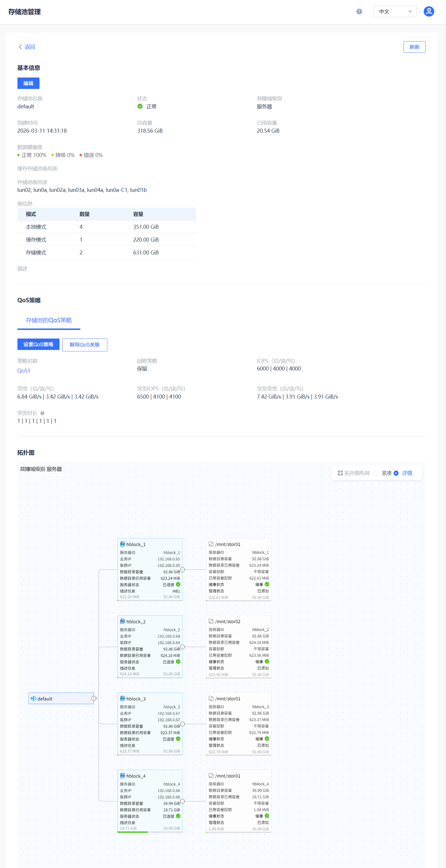Click the 缓存模式 table row
The height and width of the screenshot is (868, 446).
click(x=107, y=240)
